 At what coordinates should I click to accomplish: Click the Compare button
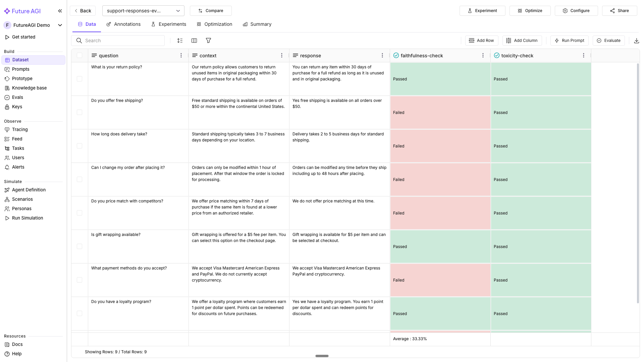point(211,10)
